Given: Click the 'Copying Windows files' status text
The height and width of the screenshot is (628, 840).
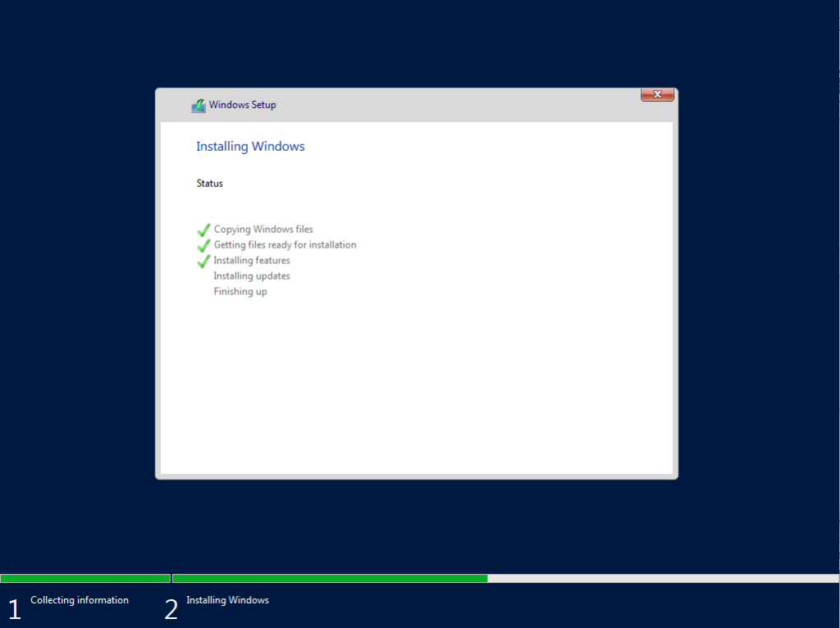Looking at the screenshot, I should [263, 229].
